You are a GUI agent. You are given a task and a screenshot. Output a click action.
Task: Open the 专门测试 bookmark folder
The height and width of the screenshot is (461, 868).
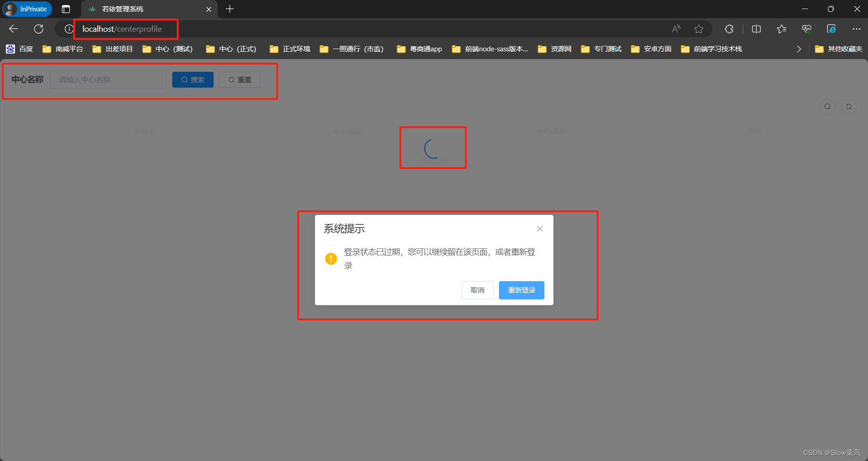tap(601, 49)
